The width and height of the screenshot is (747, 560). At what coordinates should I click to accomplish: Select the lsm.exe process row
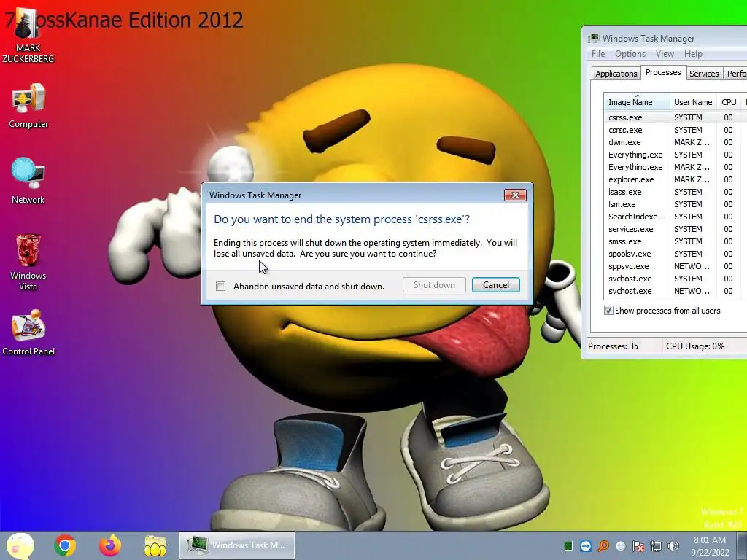(x=676, y=204)
